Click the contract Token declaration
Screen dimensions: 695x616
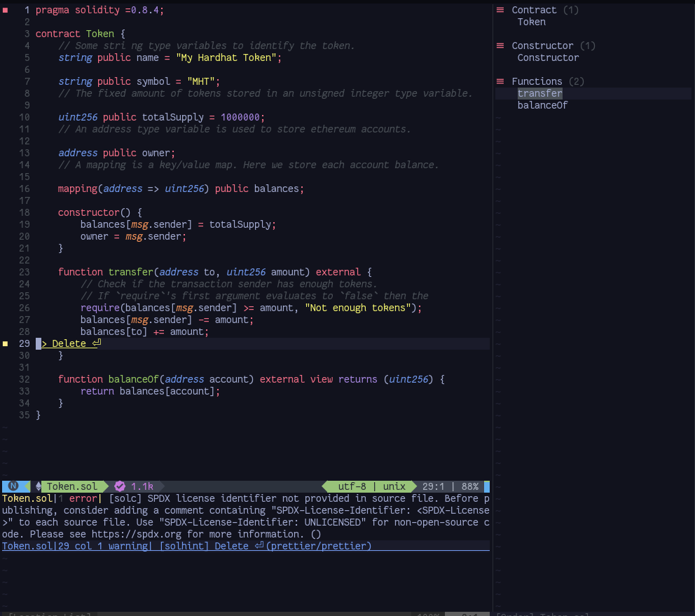(81, 34)
